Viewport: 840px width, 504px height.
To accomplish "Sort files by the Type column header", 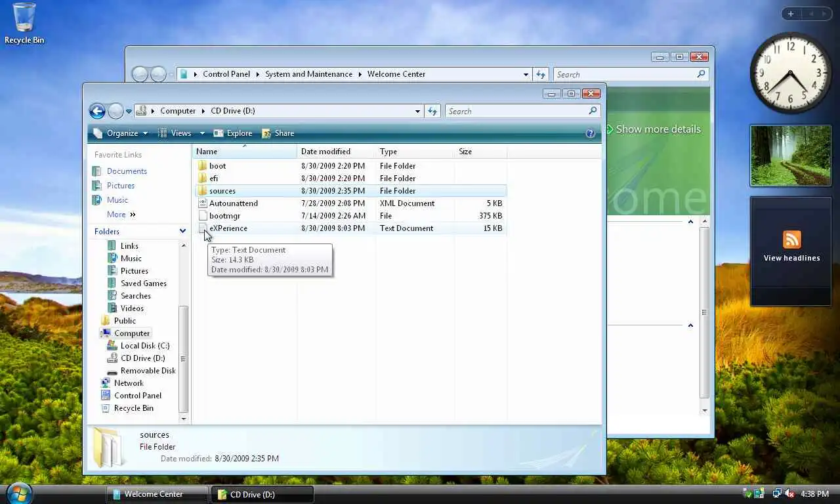I will 415,152.
